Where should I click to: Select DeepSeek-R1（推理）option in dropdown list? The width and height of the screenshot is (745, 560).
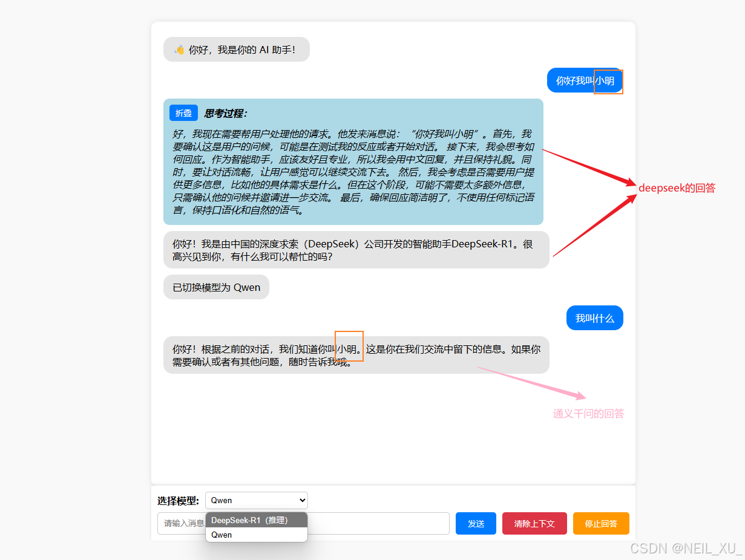pos(257,520)
